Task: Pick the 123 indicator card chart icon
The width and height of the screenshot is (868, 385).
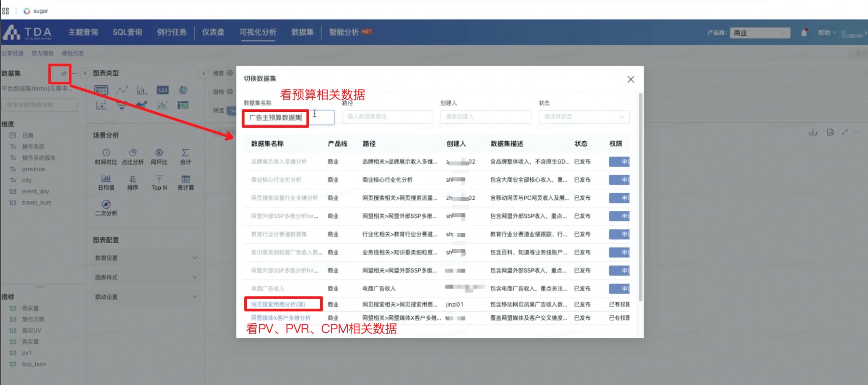Action: coord(162,90)
